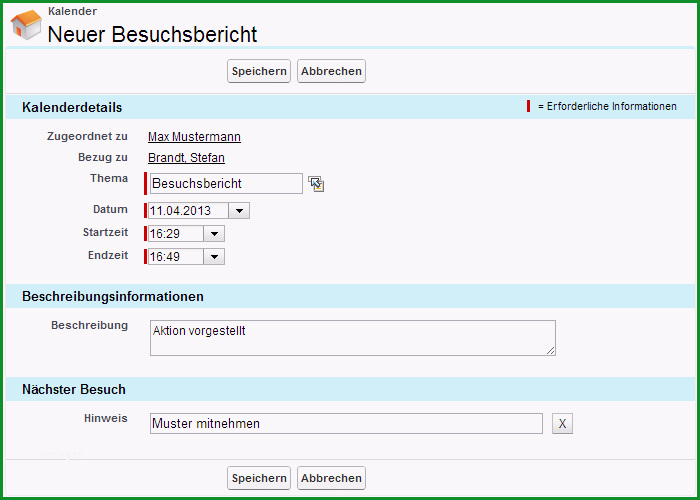
Task: Expand the Startzeit dropdown arrow
Action: (214, 233)
